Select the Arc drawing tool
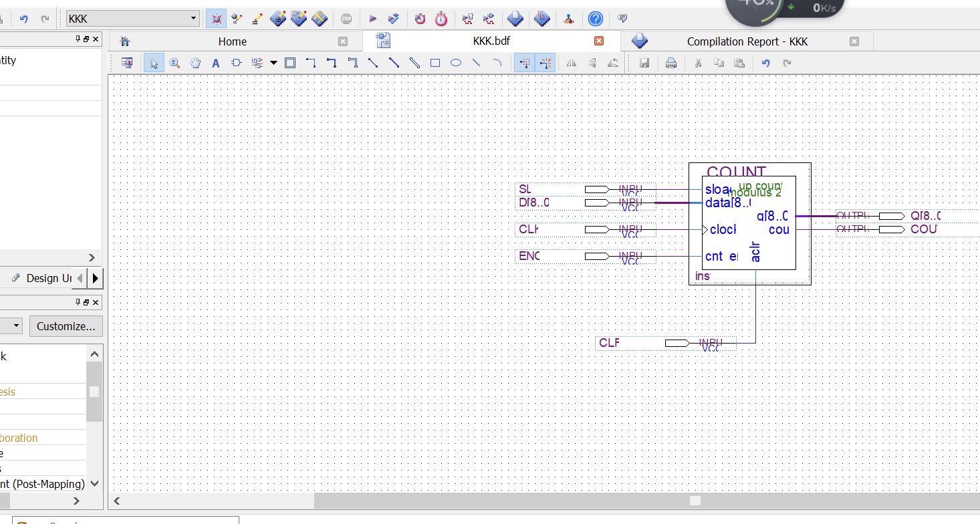Screen dimensions: 980x524 click(x=497, y=63)
